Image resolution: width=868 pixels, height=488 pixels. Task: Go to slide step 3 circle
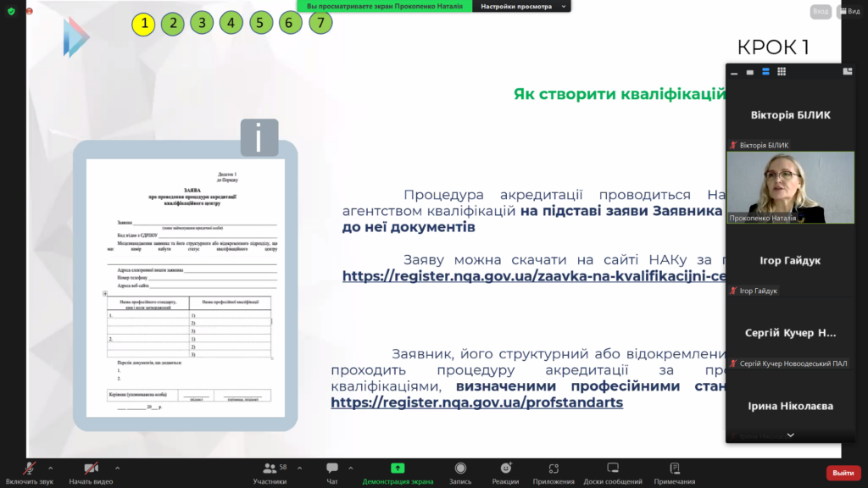(x=202, y=23)
